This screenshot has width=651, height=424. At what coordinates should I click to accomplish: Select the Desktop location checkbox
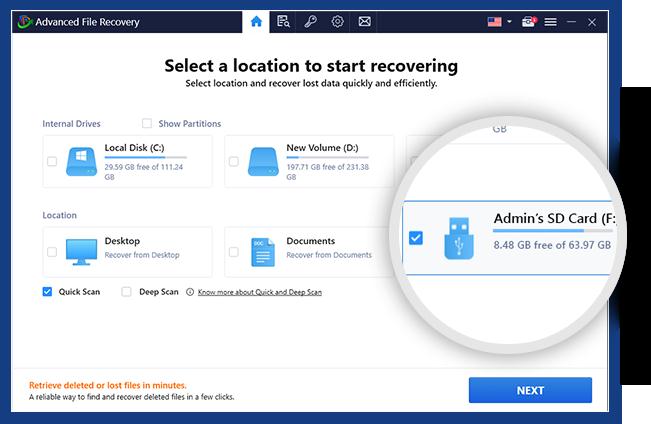click(52, 252)
